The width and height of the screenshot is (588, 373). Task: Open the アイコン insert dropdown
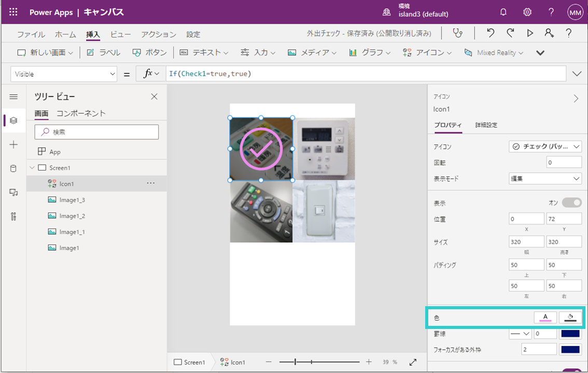point(427,52)
